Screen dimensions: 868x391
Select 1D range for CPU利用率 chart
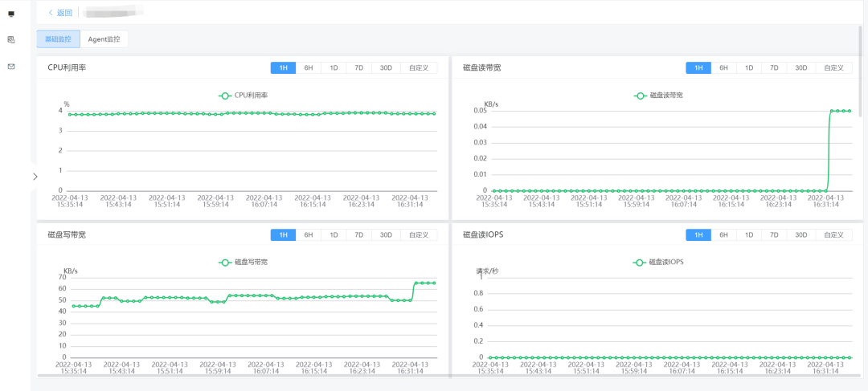point(334,67)
